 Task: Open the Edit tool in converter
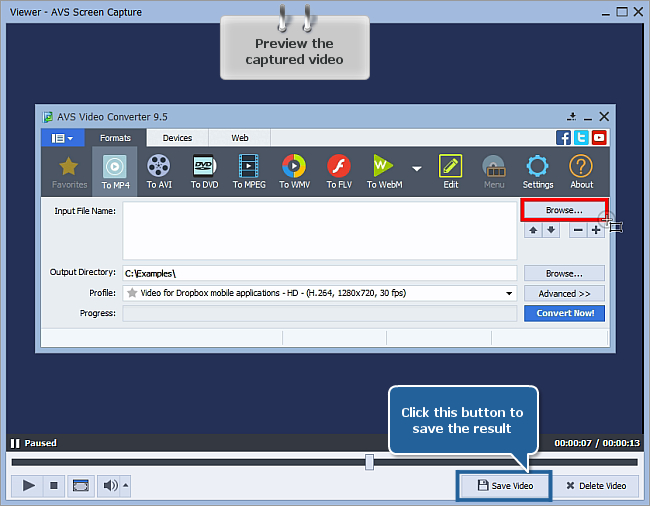coord(451,172)
